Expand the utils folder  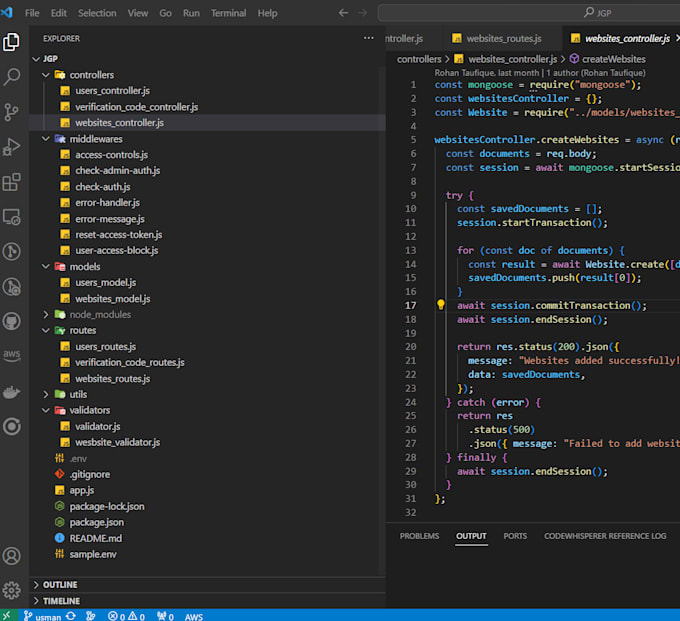pos(46,394)
